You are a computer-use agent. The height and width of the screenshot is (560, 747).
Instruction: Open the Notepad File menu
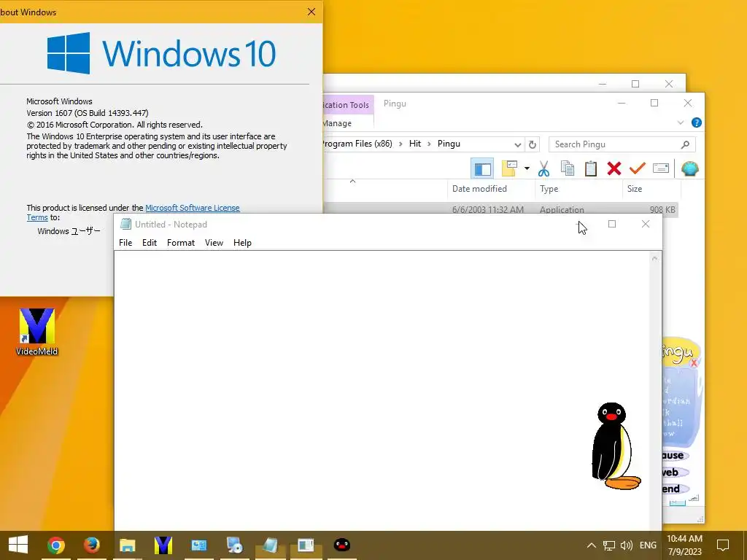coord(125,243)
